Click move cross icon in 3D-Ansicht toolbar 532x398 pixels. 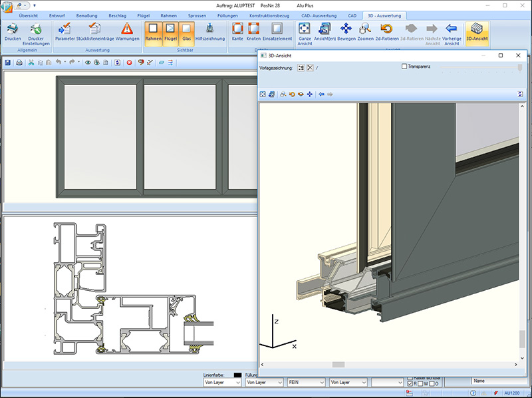point(309,94)
